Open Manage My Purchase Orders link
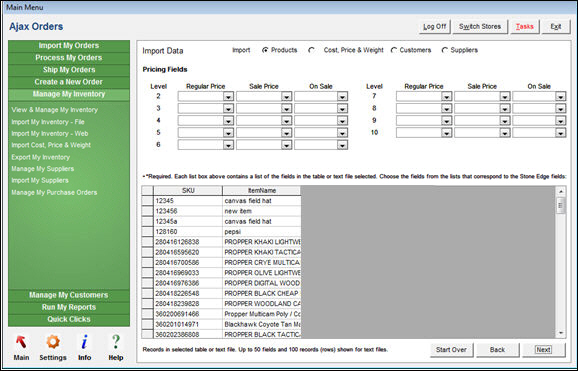This screenshot has height=371, width=578. (x=54, y=193)
